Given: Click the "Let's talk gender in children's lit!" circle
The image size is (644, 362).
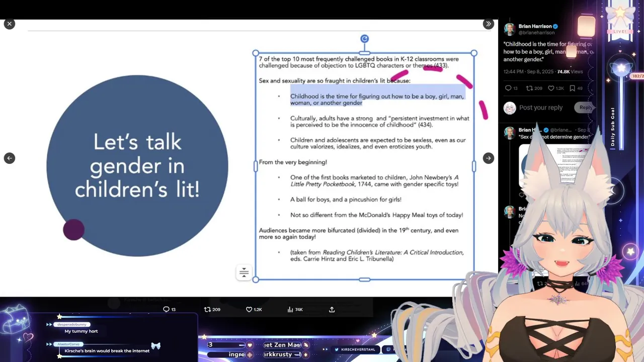Looking at the screenshot, I should [137, 166].
